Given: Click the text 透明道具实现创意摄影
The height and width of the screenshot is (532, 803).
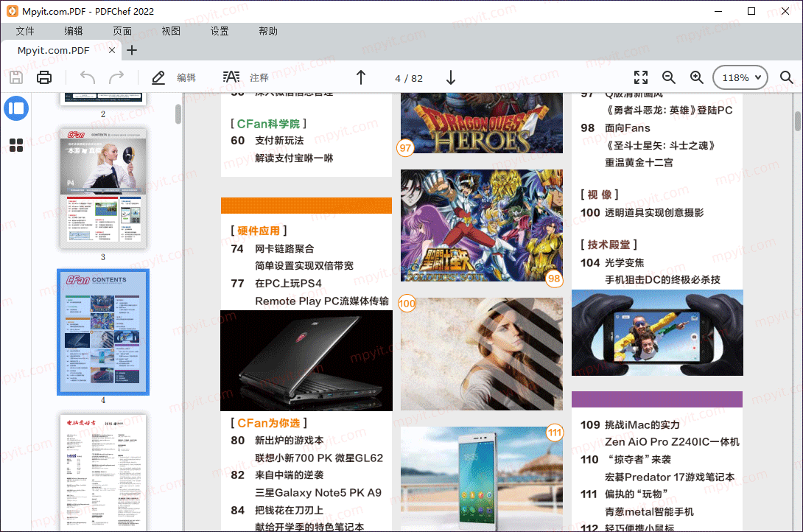Looking at the screenshot, I should pyautogui.click(x=654, y=212).
